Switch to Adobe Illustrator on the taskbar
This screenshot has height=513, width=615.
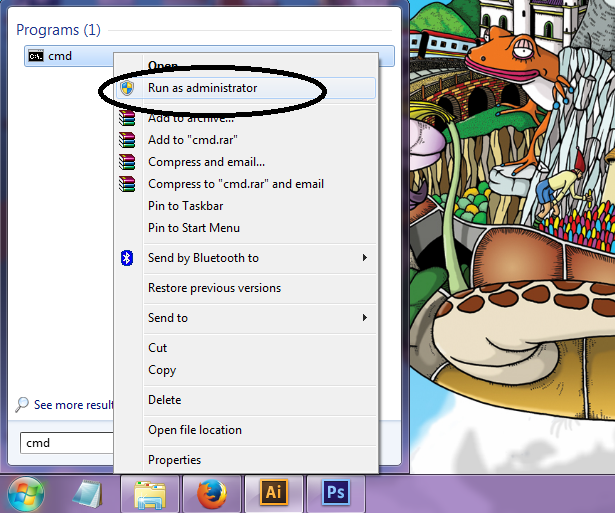click(274, 492)
